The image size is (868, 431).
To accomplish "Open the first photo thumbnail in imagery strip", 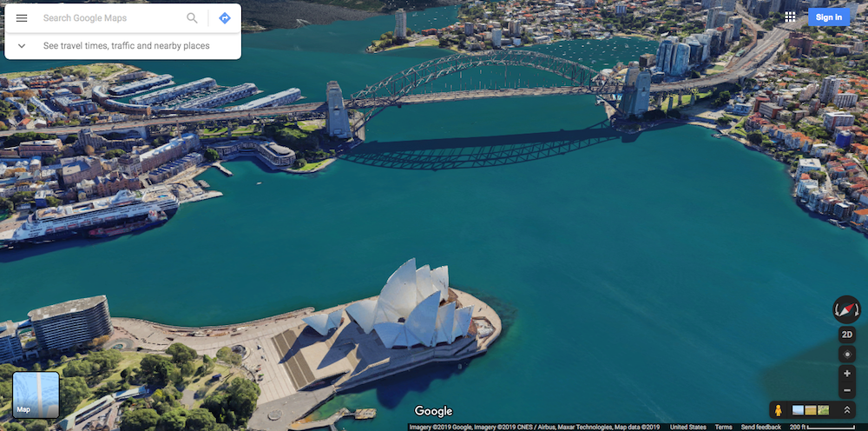I will point(798,410).
